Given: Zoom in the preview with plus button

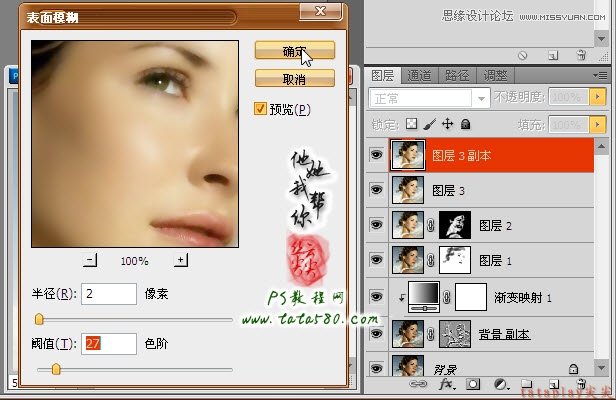Looking at the screenshot, I should pyautogui.click(x=181, y=260).
